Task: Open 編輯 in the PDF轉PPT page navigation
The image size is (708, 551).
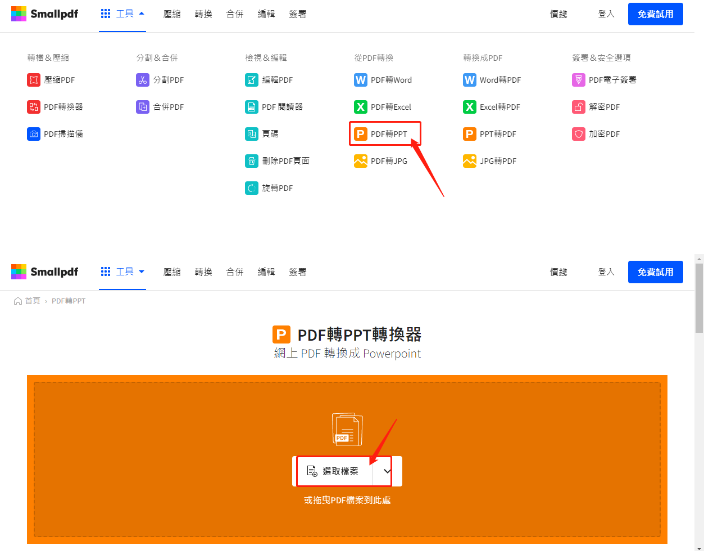Action: point(266,272)
